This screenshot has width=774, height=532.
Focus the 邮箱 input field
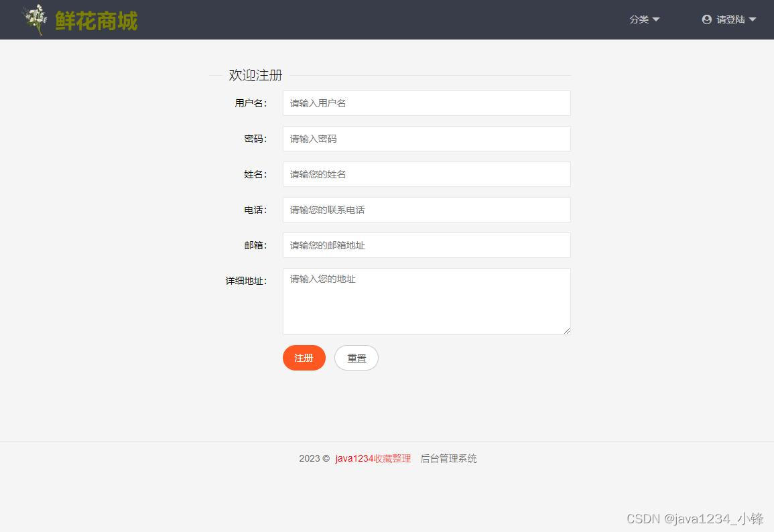coord(426,245)
